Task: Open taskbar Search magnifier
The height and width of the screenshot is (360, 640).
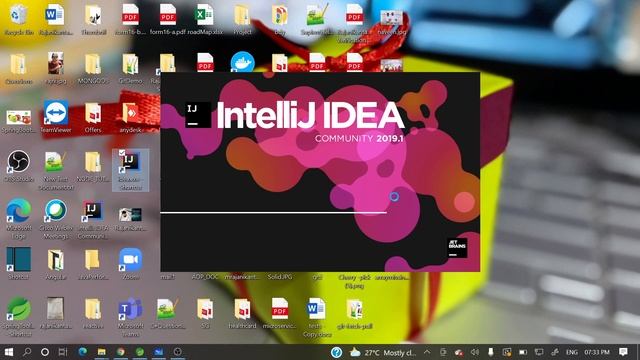Action: coord(27,352)
